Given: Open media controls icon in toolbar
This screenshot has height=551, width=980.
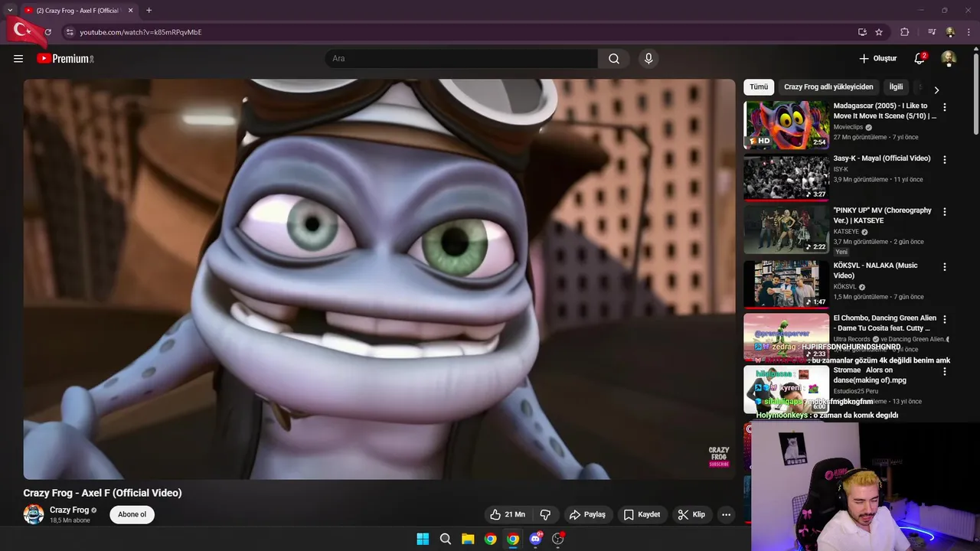Looking at the screenshot, I should pyautogui.click(x=931, y=32).
